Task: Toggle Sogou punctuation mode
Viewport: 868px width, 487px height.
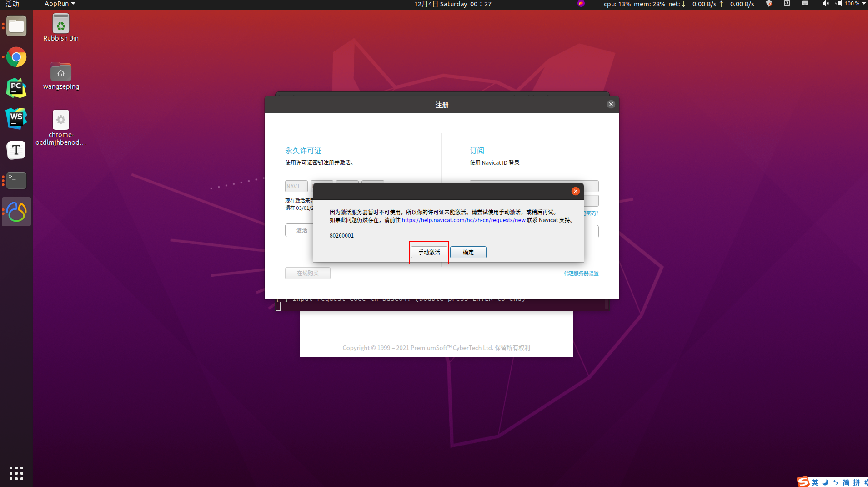Action: 836,482
